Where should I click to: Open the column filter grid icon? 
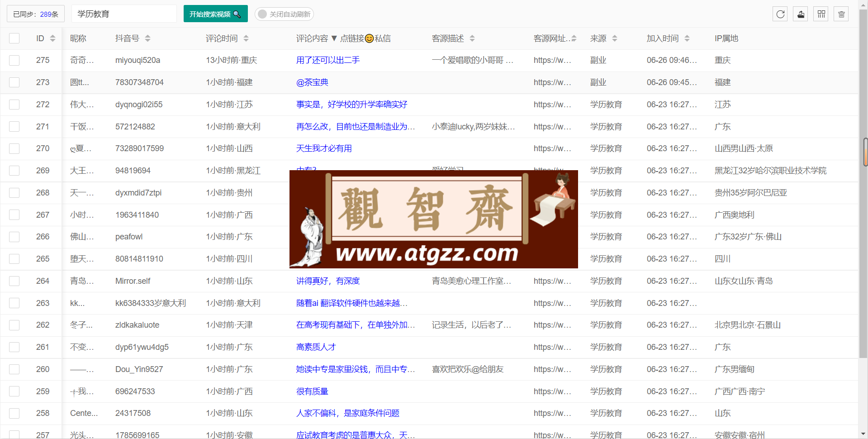pyautogui.click(x=821, y=14)
